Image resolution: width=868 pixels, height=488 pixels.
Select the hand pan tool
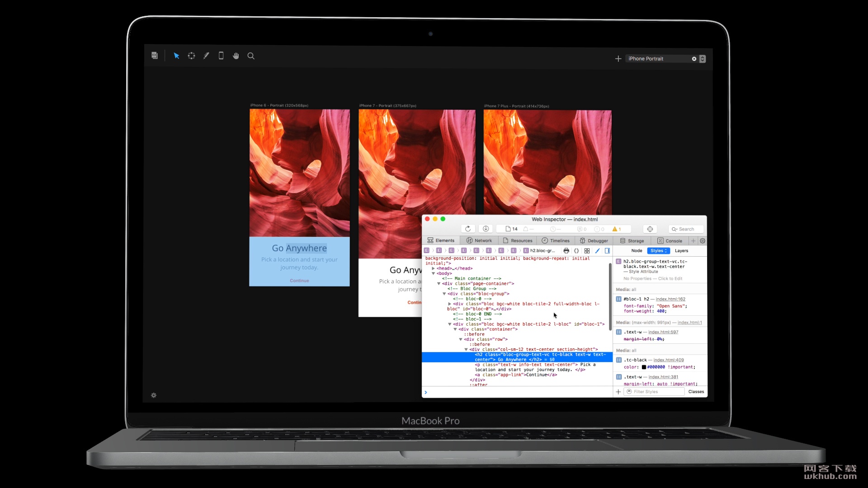click(x=236, y=56)
